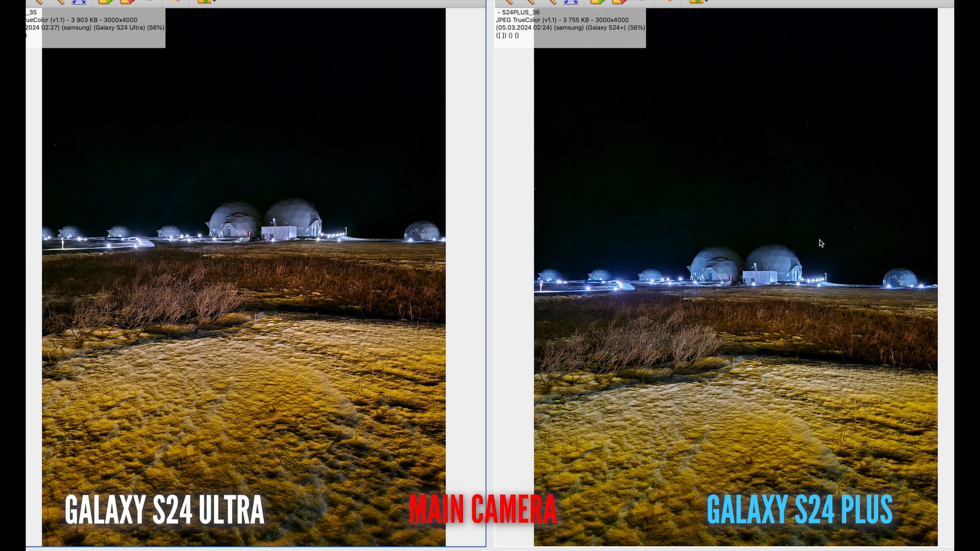Click the green-arrow folder icon in left toolbar
980x551 pixels.
105,2
